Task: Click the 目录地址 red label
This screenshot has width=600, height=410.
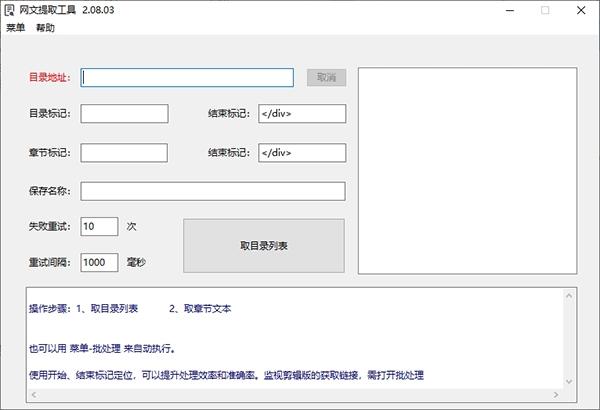Action: coord(50,77)
